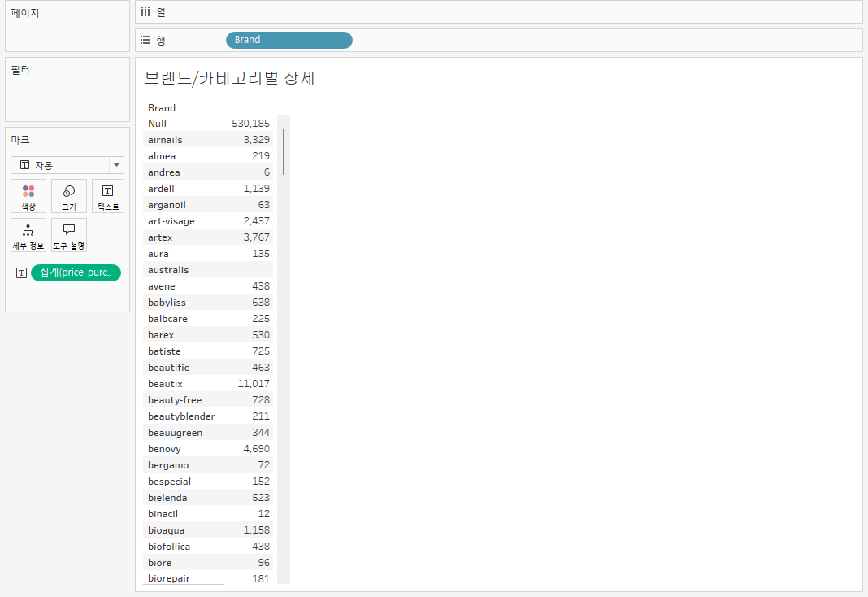Select the bioaqua row label
This screenshot has height=597, width=868.
tap(166, 530)
